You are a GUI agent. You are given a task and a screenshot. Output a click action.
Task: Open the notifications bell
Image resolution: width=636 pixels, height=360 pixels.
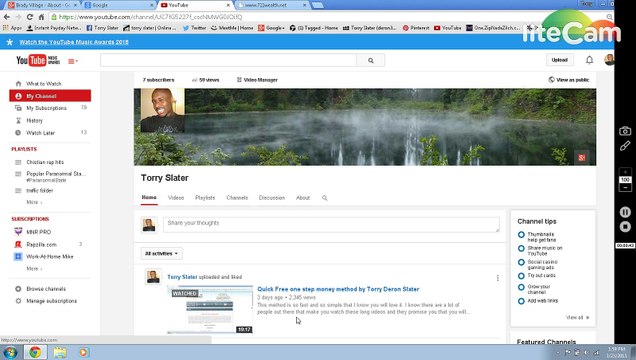[589, 60]
